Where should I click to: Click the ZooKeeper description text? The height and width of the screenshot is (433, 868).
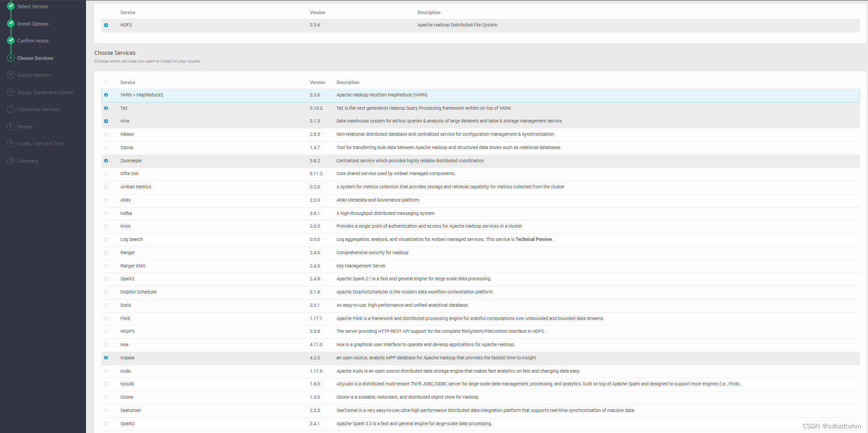click(x=410, y=161)
